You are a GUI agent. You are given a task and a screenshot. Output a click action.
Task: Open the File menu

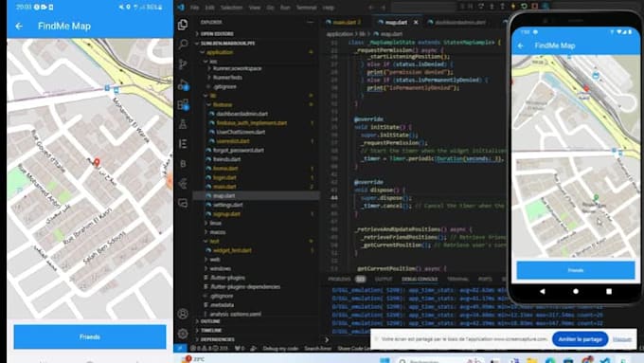click(x=195, y=8)
